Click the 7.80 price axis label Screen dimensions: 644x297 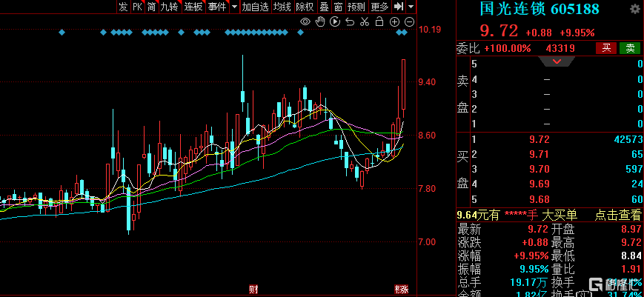427,189
